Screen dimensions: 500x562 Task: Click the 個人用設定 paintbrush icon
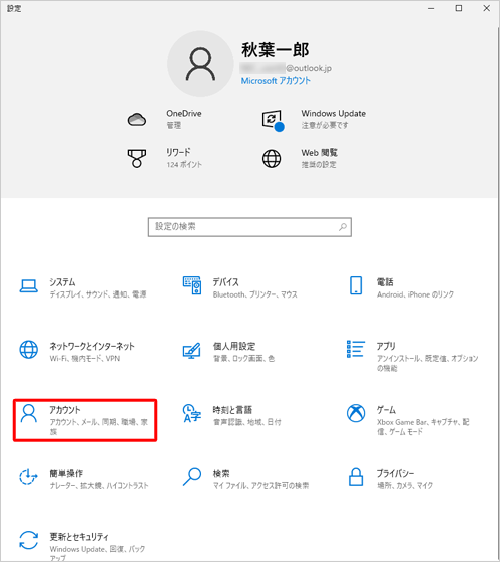[192, 351]
